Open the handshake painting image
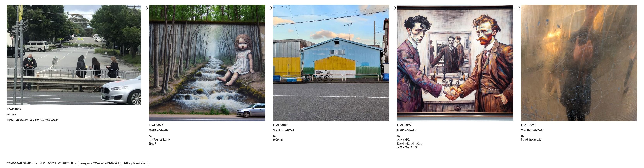Viewport: 644px width, 168px height. click(455, 63)
